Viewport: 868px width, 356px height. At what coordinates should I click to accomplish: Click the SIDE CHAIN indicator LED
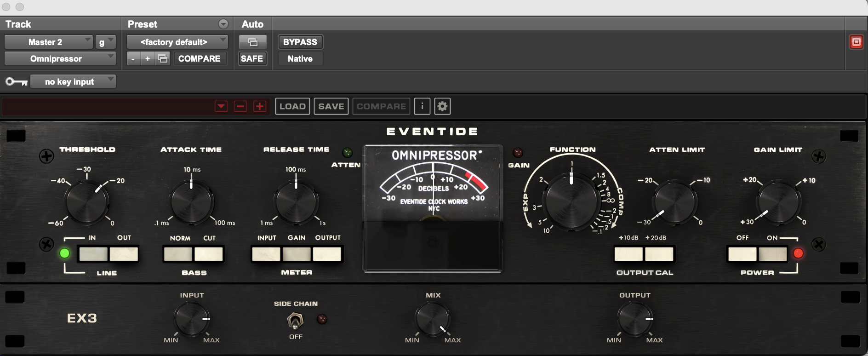pyautogui.click(x=322, y=319)
